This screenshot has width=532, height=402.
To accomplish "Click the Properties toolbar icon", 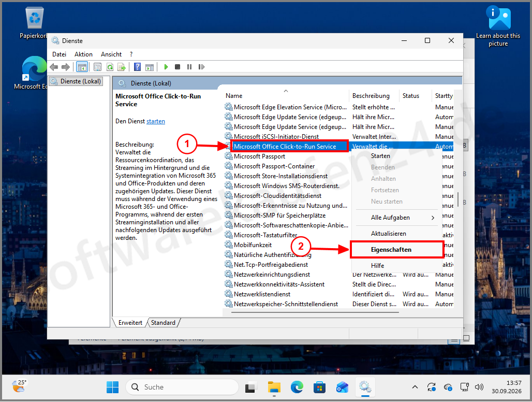I will coord(97,67).
